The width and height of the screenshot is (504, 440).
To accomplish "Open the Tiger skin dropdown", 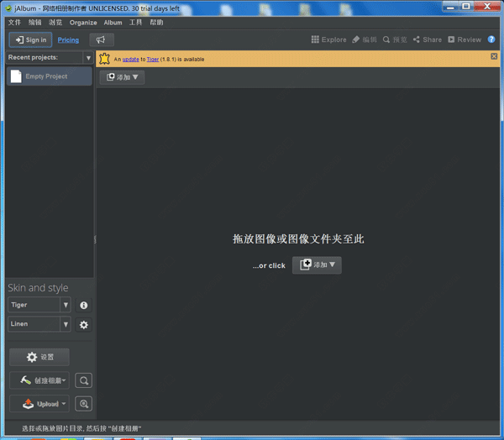I will point(66,305).
